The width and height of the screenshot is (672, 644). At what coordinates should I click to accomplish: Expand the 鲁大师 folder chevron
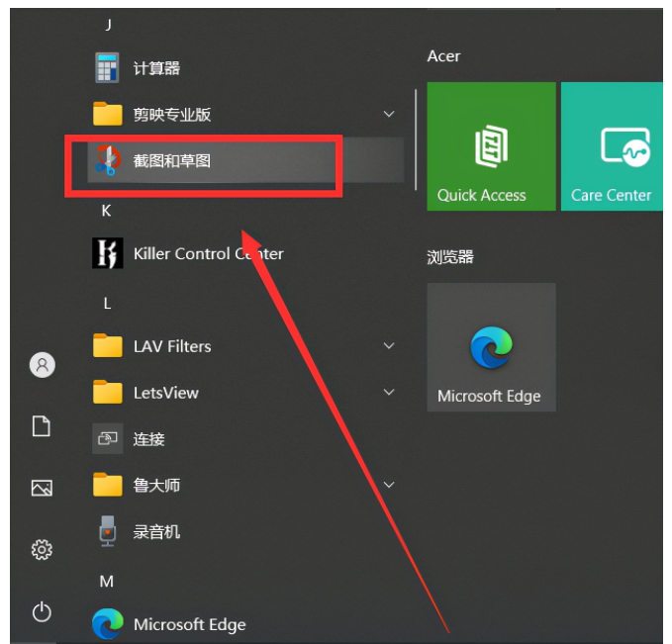tap(389, 485)
